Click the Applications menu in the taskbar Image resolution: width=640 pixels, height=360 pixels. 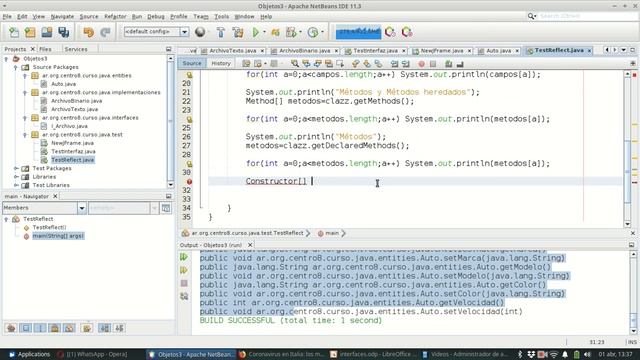pos(29,354)
